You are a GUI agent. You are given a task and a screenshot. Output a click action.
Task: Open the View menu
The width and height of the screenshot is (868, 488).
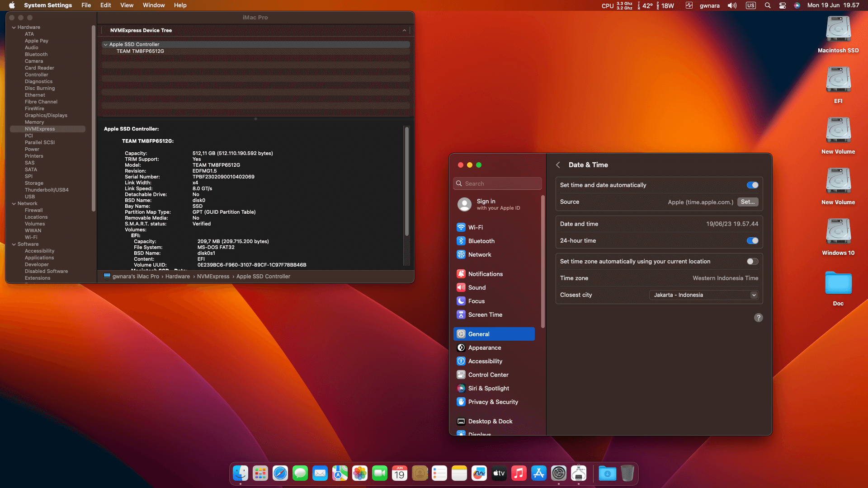tap(127, 5)
